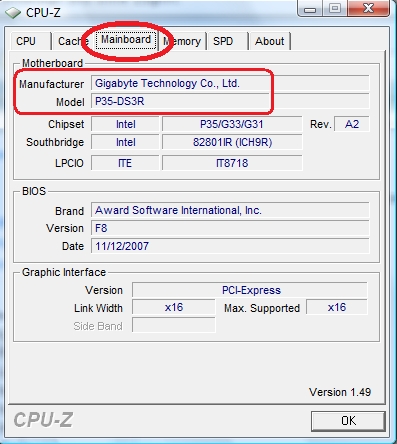397x444 pixels.
Task: Click the Motherboard group title
Action: [52, 63]
